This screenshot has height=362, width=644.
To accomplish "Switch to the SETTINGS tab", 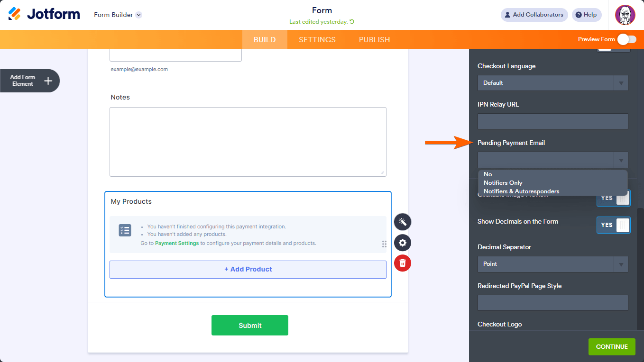I will click(317, 39).
